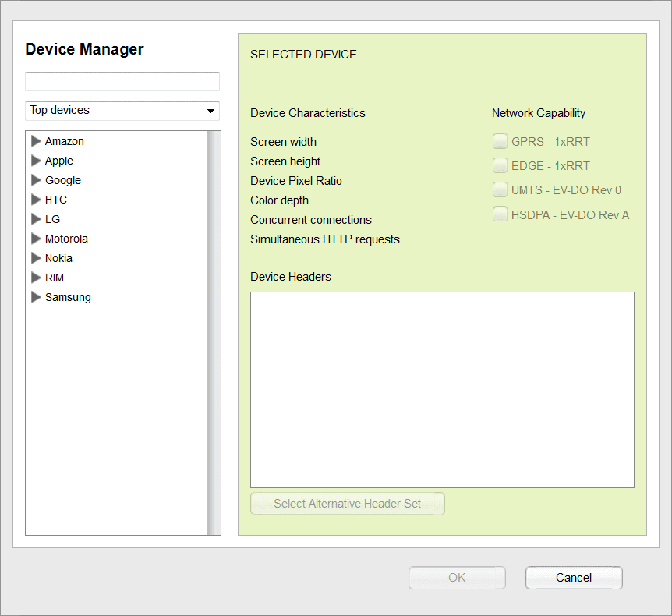672x616 pixels.
Task: Select the HTC tree label
Action: (x=55, y=200)
